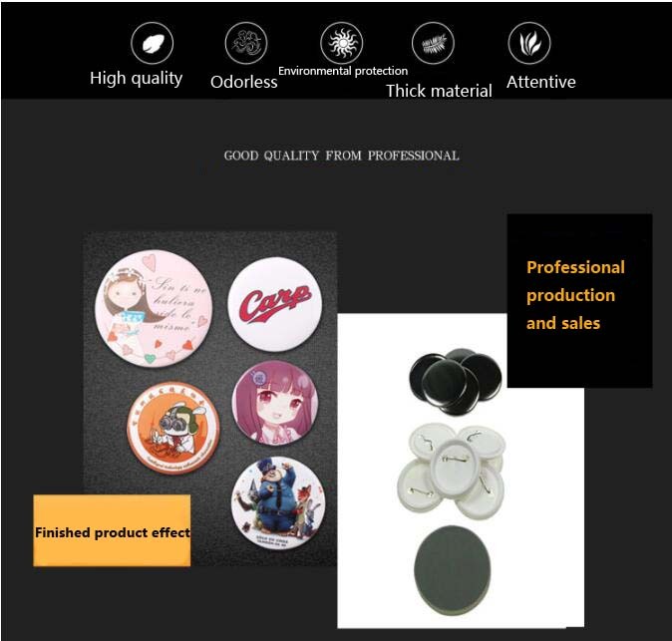The height and width of the screenshot is (641, 672).
Task: Click the flame leaves icon above Attentive
Action: (x=529, y=43)
